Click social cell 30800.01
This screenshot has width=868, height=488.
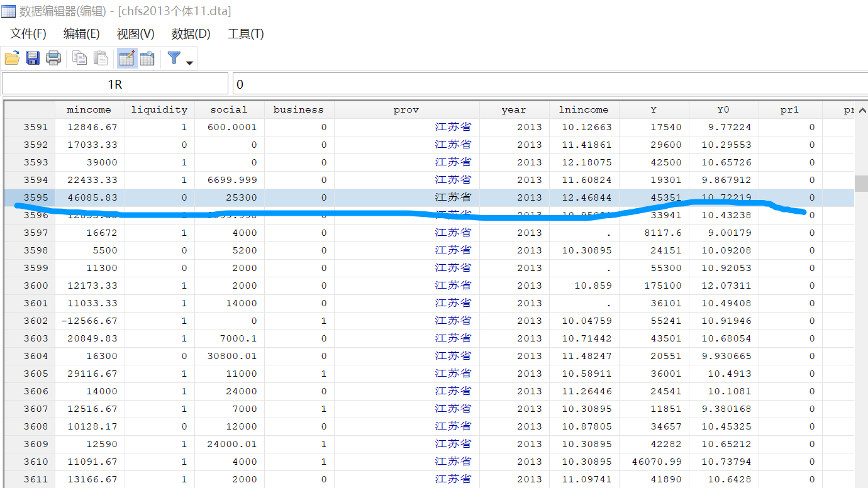coord(229,356)
